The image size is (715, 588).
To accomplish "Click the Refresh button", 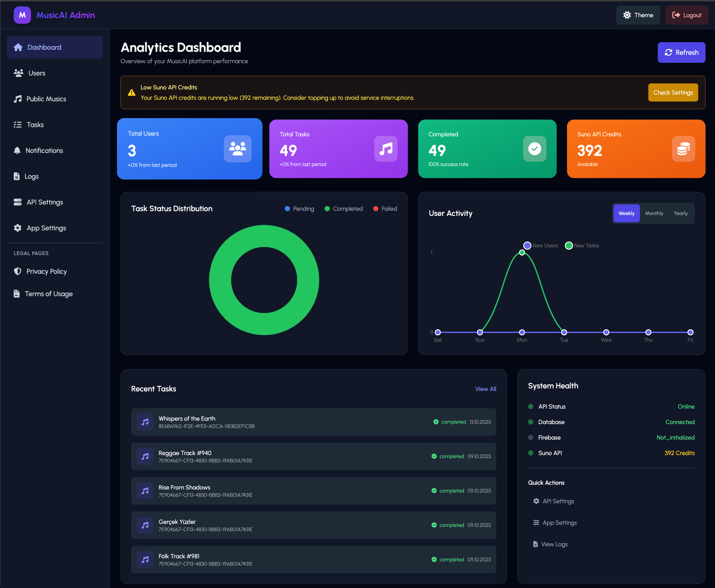I will pos(681,52).
